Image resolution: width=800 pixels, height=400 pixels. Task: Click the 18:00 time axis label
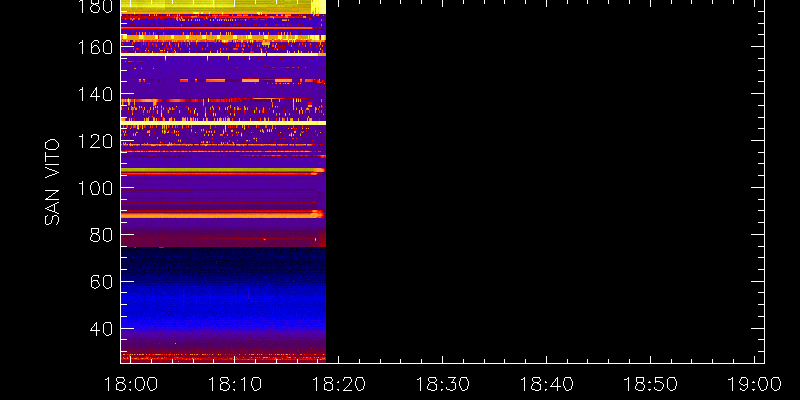(130, 384)
